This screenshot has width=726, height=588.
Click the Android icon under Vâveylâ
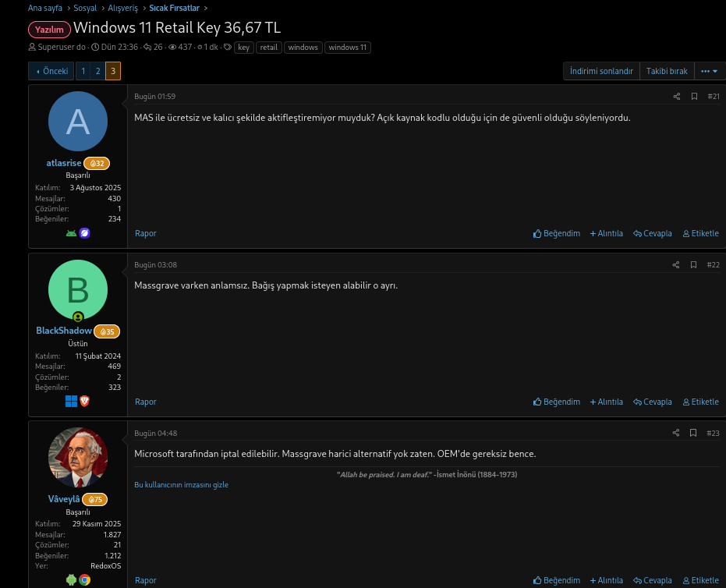click(71, 579)
